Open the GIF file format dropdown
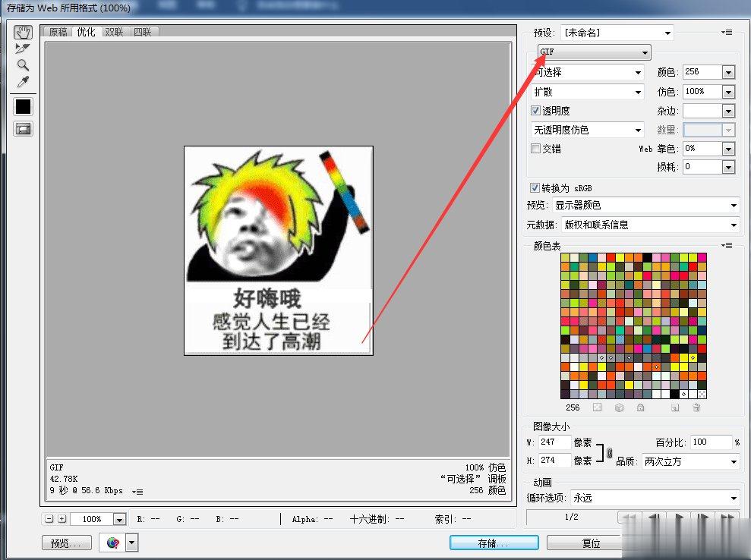This screenshot has height=560, width=751. (594, 52)
